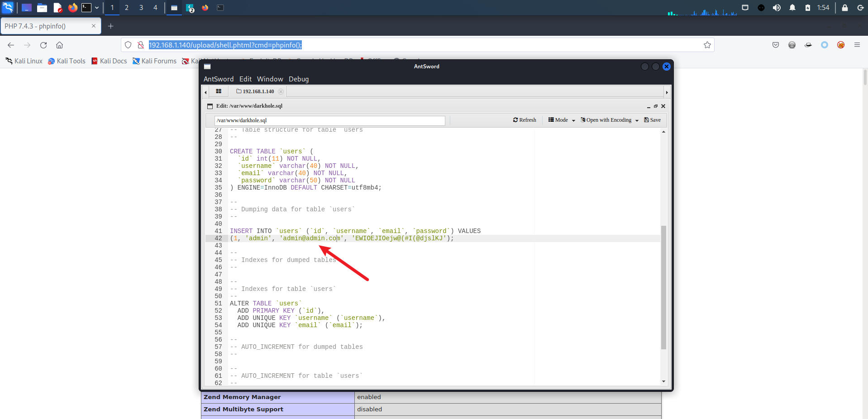Click line 42 with admin credentials
The width and height of the screenshot is (868, 419).
(433, 238)
